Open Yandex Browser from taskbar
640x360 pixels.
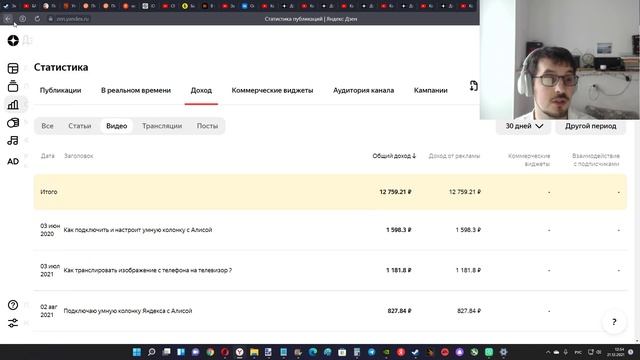(x=240, y=352)
